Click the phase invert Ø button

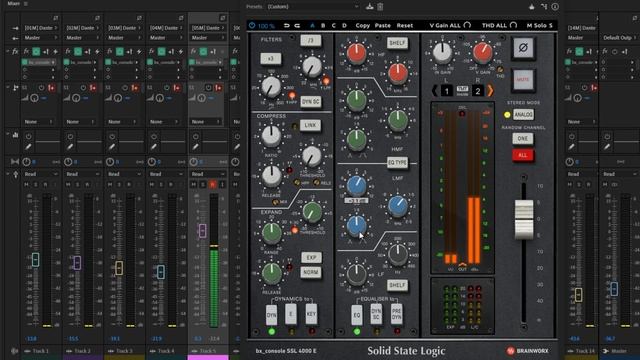[x=523, y=48]
